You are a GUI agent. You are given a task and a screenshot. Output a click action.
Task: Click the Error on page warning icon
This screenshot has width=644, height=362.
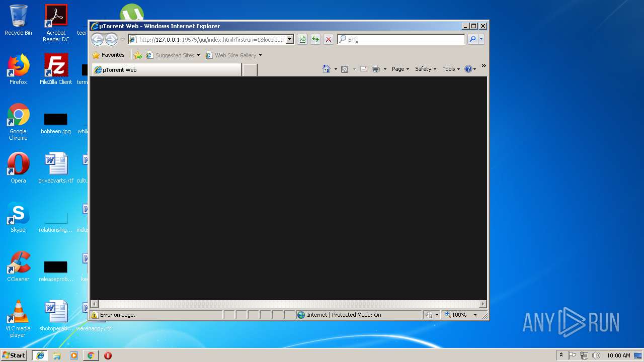pos(94,315)
